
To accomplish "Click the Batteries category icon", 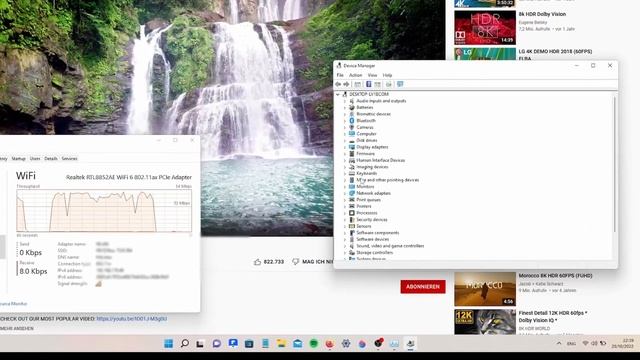I will (x=352, y=107).
